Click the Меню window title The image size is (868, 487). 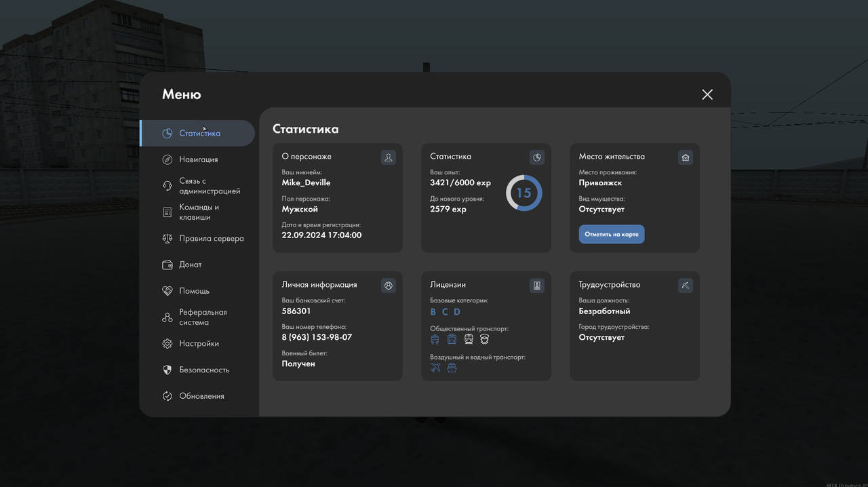tap(182, 94)
